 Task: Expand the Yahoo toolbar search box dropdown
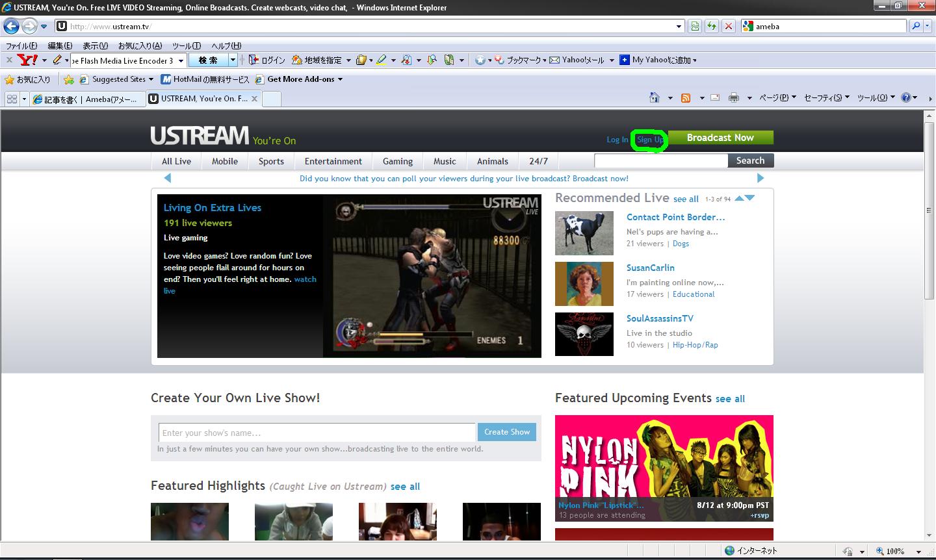[181, 60]
